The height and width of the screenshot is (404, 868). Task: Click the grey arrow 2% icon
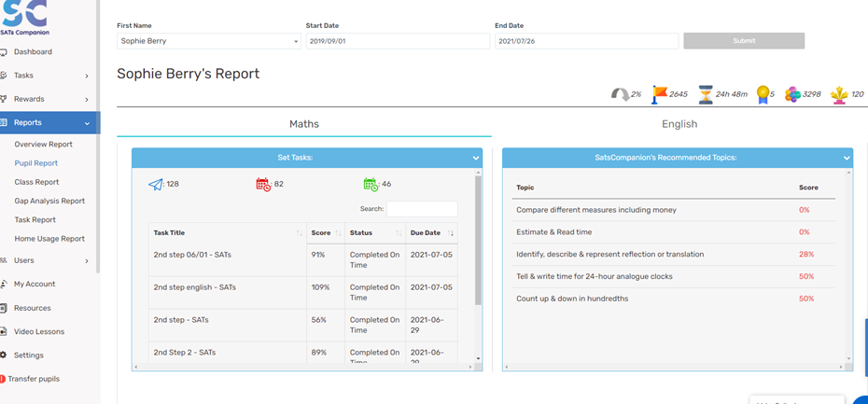click(620, 94)
